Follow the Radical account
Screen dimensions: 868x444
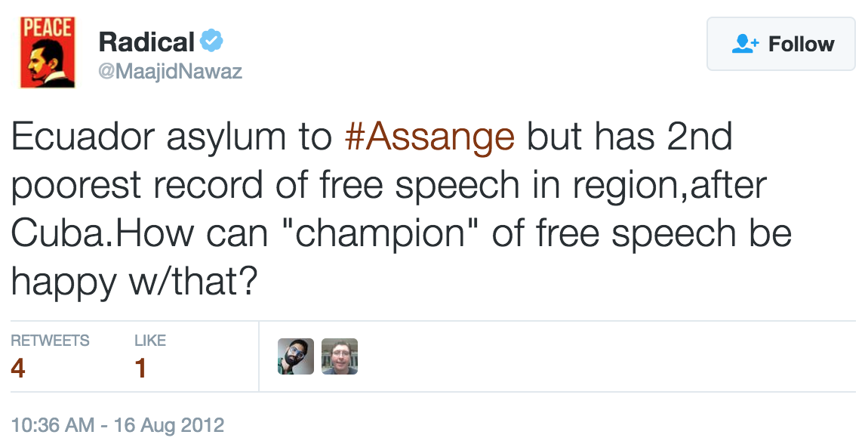coord(780,44)
